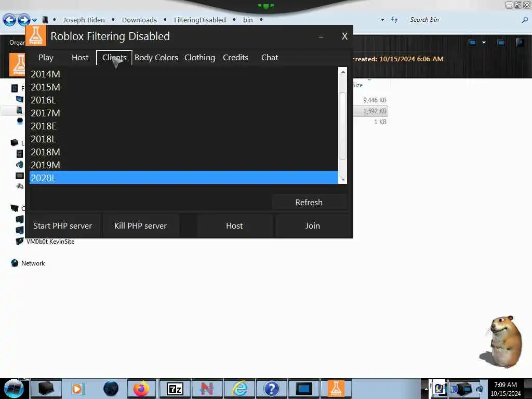
Task: Open VM0b0t KevinSite in navigation pane
Action: tap(50, 242)
